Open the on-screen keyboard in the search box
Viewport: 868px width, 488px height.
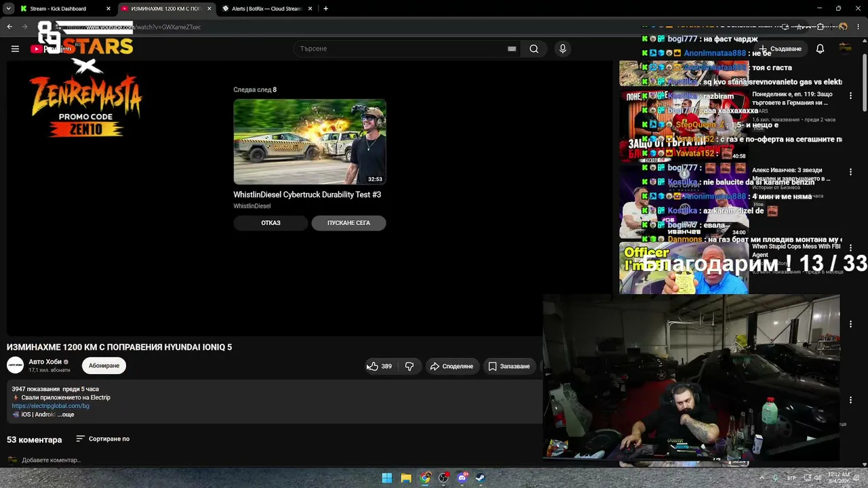pos(512,49)
